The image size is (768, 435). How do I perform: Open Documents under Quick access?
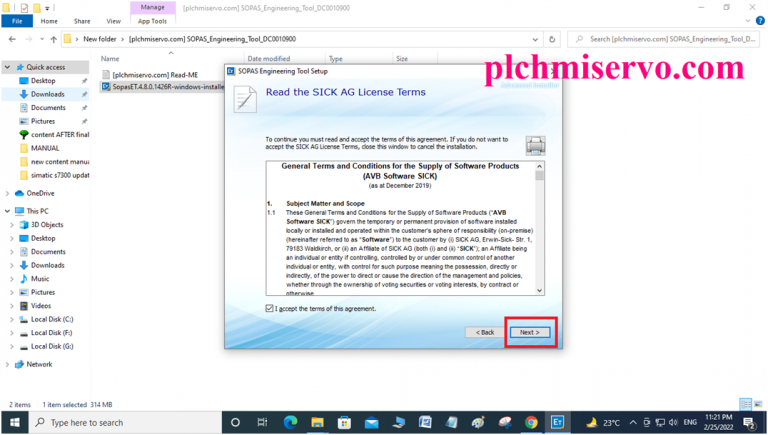48,108
